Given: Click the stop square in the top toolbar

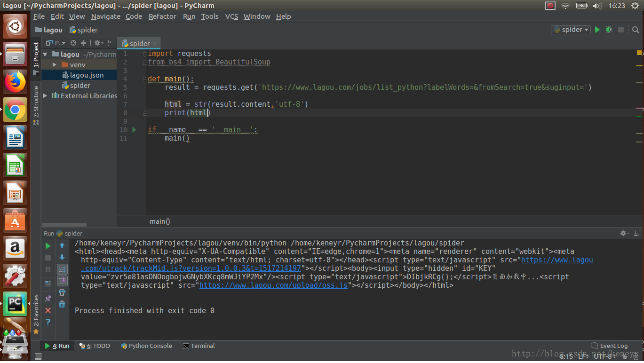Looking at the screenshot, I should click(621, 30).
